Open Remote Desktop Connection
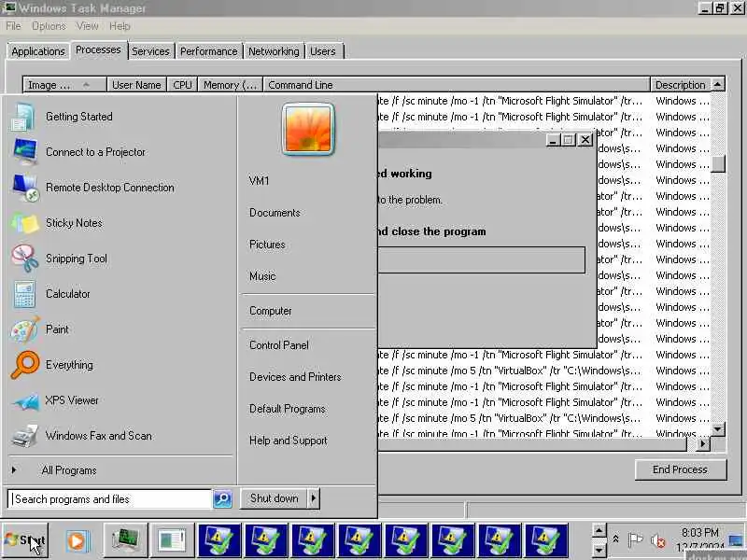Viewport: 747px width, 560px height. click(109, 188)
